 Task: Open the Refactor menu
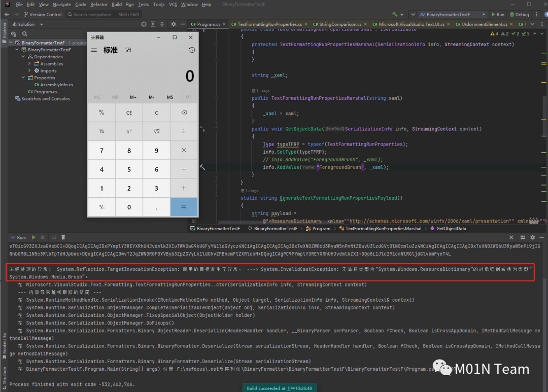98,5
